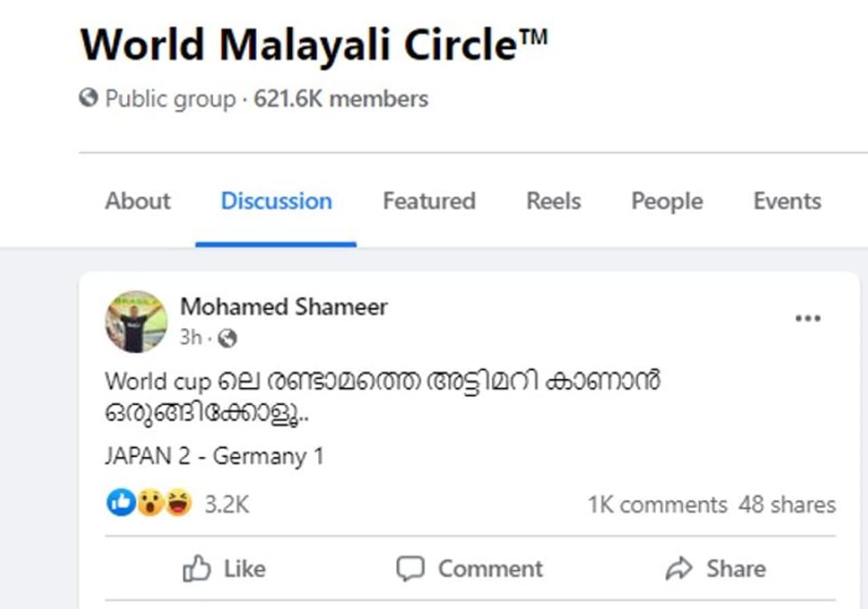The image size is (868, 609).
Task: Click the Haha reaction emoji
Action: (178, 503)
